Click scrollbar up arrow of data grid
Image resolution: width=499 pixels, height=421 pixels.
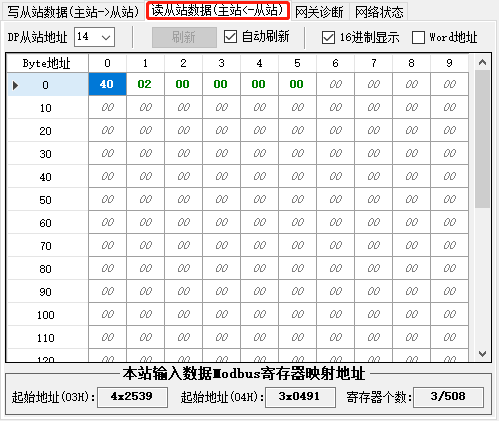(482, 62)
